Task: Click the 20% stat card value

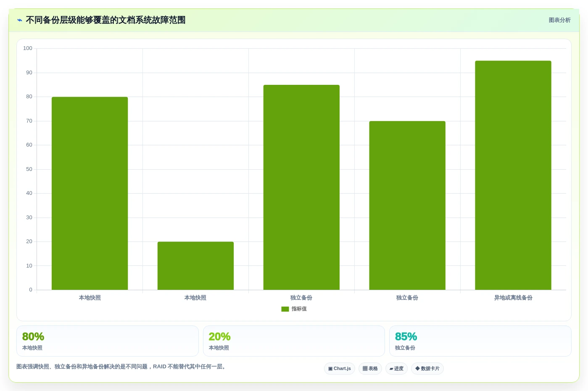Action: (219, 337)
